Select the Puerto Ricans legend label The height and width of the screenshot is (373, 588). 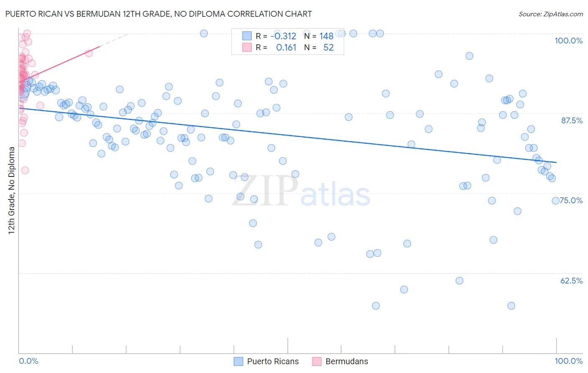273,362
